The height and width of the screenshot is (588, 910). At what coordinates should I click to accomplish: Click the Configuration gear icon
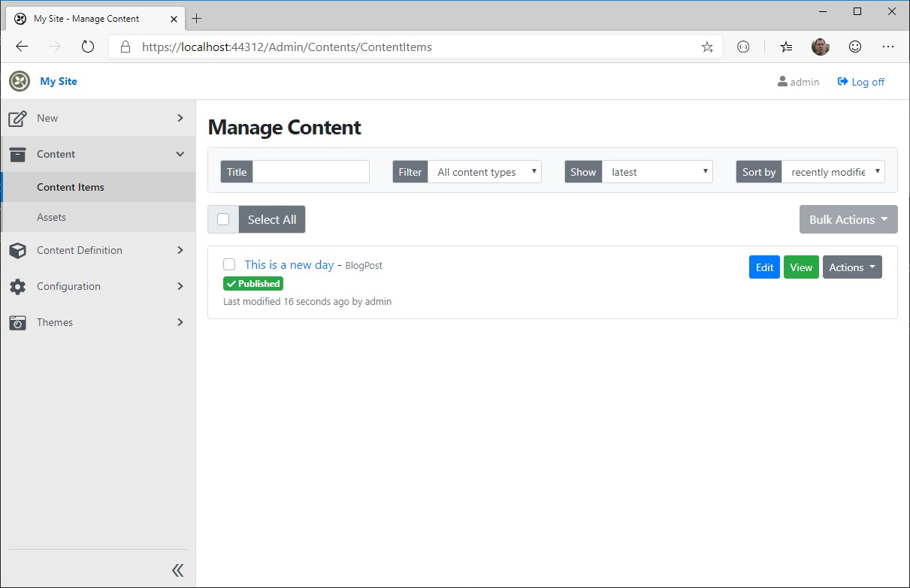[18, 286]
